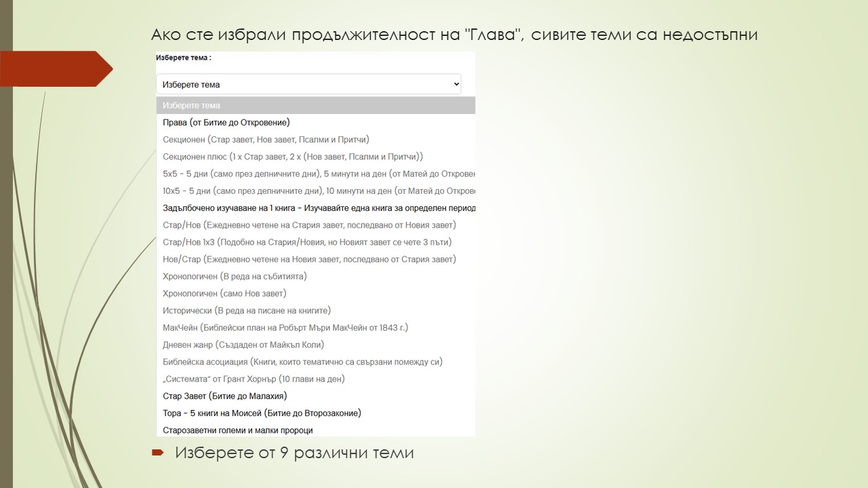Select the '10x5 - 5 дни' option
Screen dimensions: 868x488
pos(319,191)
